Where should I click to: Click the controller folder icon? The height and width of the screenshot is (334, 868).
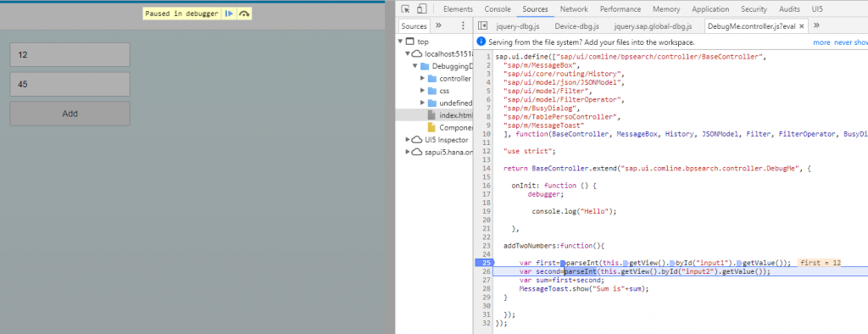pyautogui.click(x=431, y=78)
